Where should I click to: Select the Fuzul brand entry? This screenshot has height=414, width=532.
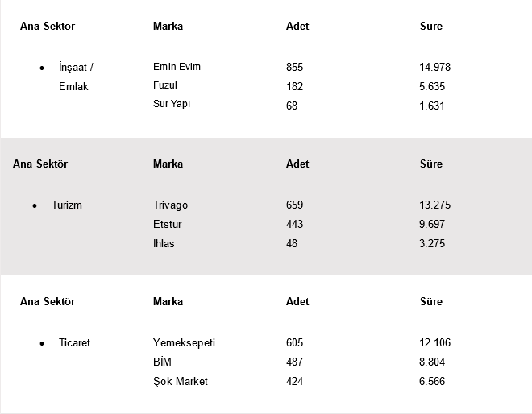[165, 85]
